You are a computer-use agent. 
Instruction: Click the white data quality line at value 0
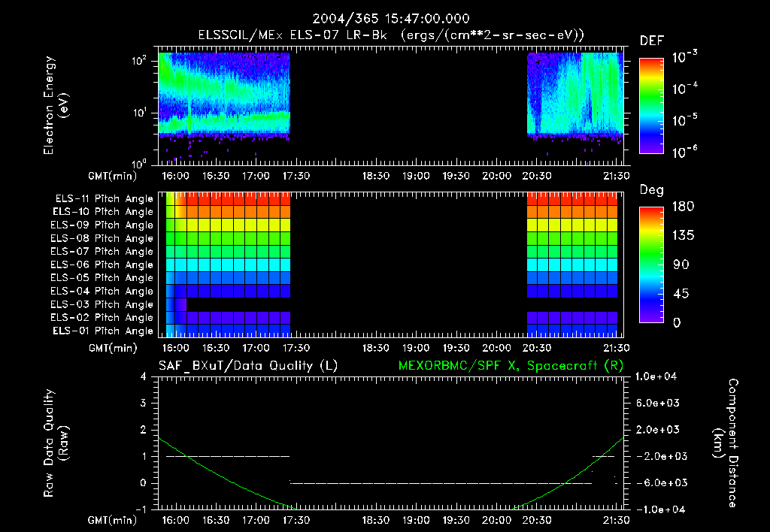tap(441, 483)
